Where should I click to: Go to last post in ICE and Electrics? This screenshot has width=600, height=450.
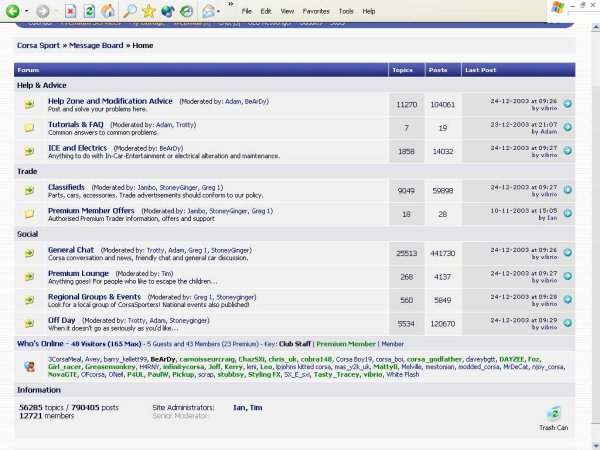pos(567,151)
